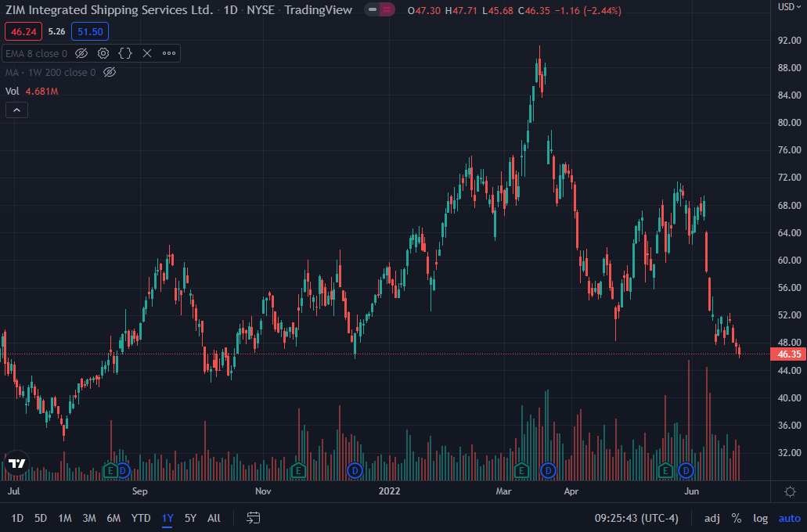The image size is (807, 532).
Task: Click the Sep label on the time axis
Action: click(140, 491)
